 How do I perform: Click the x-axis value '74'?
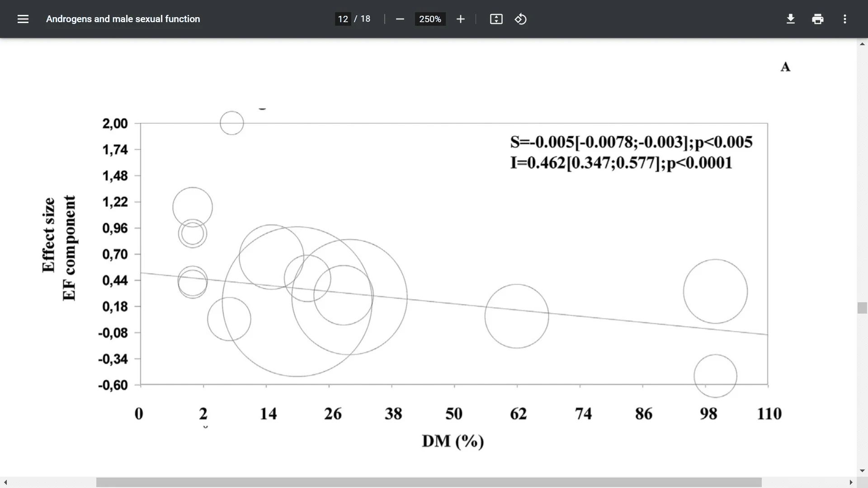click(x=583, y=413)
